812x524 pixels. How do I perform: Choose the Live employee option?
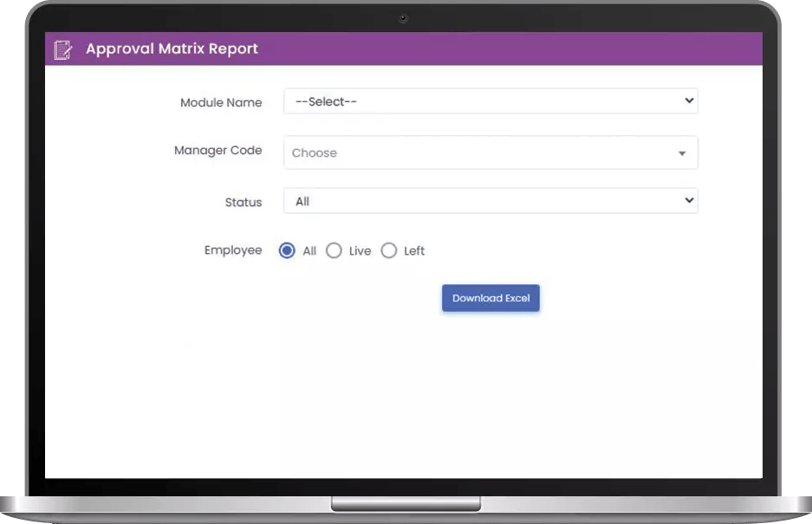point(335,250)
